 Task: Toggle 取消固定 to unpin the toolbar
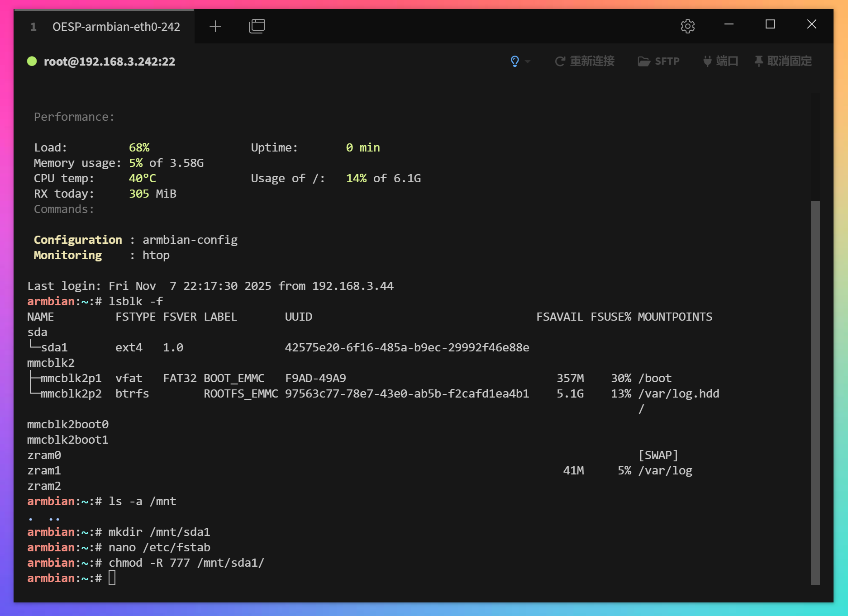click(x=783, y=61)
